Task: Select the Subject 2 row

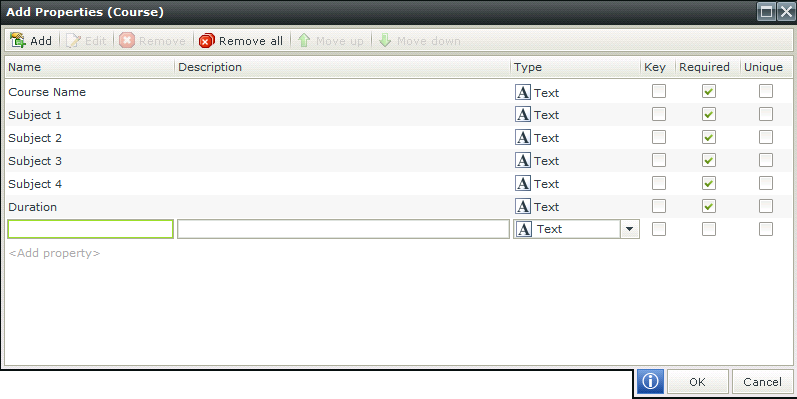Action: pyautogui.click(x=399, y=138)
